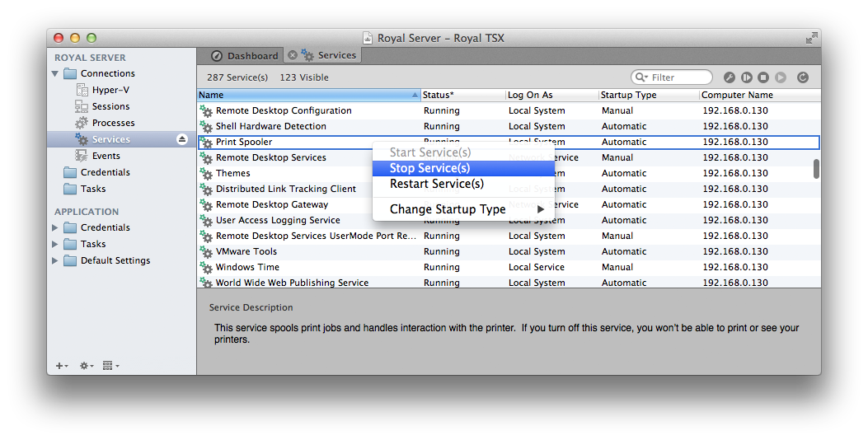
Task: Click the Hyper-V server icon
Action: (82, 90)
